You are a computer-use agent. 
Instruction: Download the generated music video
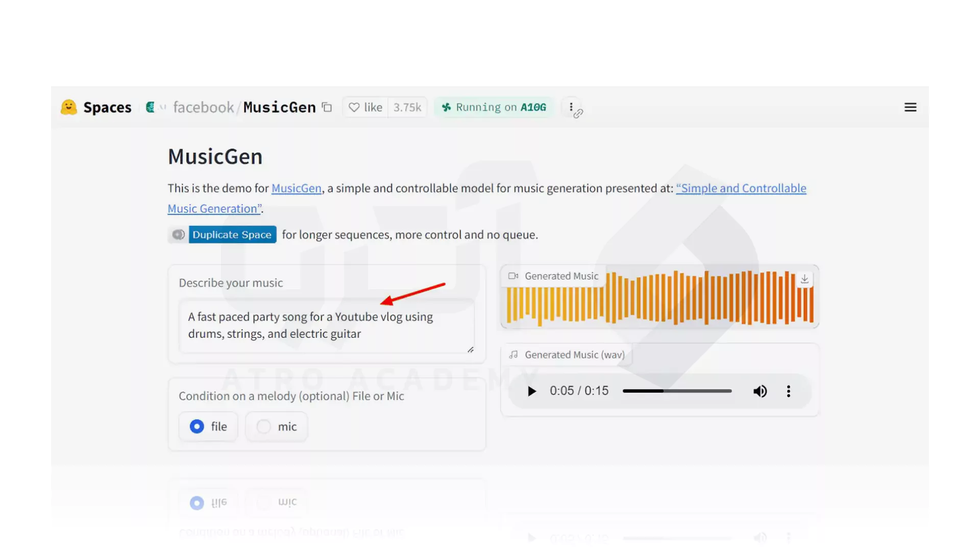click(x=804, y=279)
